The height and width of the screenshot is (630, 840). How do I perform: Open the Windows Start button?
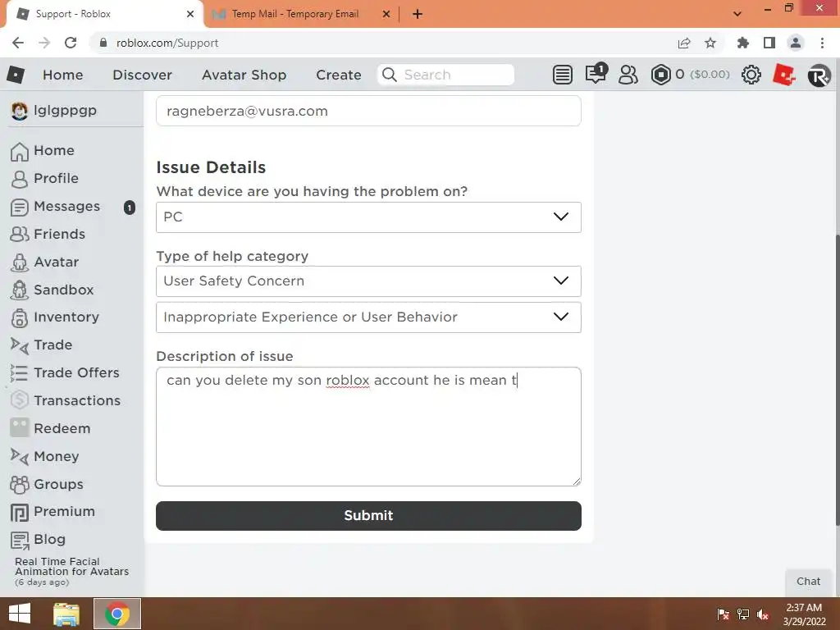click(x=20, y=614)
